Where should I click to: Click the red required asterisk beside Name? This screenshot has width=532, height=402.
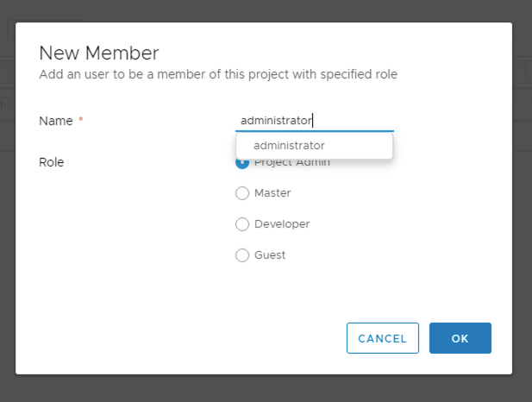(81, 121)
